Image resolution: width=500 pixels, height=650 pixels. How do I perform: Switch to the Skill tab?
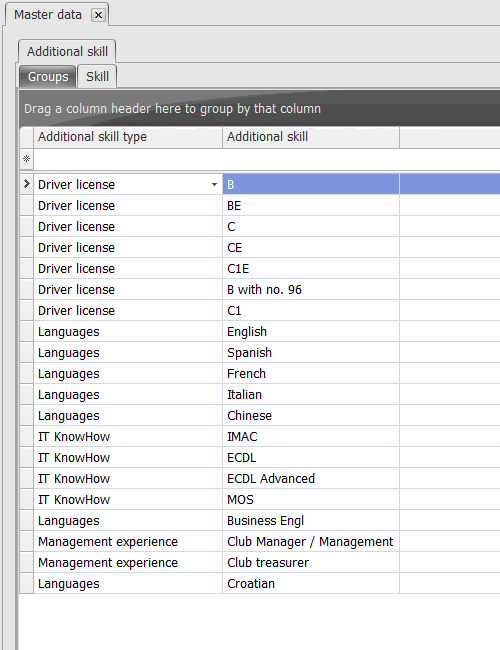pos(97,77)
